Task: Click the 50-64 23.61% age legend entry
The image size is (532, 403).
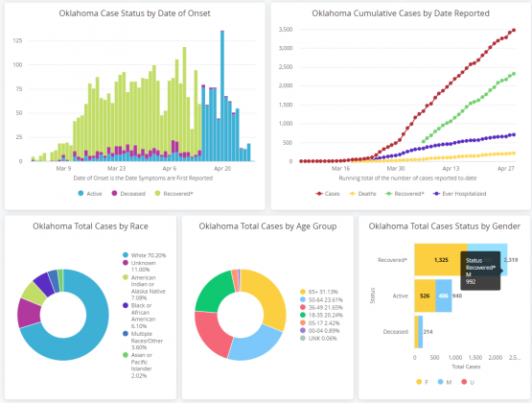Action: 321,299
